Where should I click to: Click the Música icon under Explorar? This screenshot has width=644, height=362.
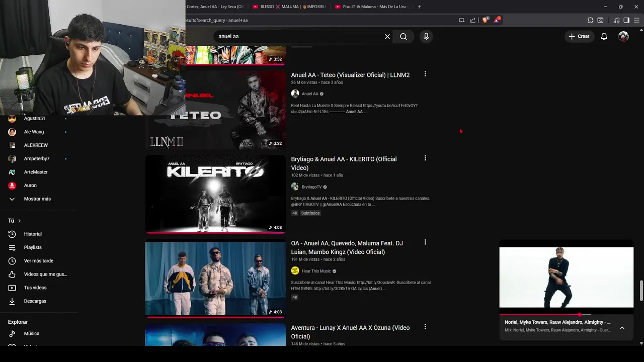point(12,333)
